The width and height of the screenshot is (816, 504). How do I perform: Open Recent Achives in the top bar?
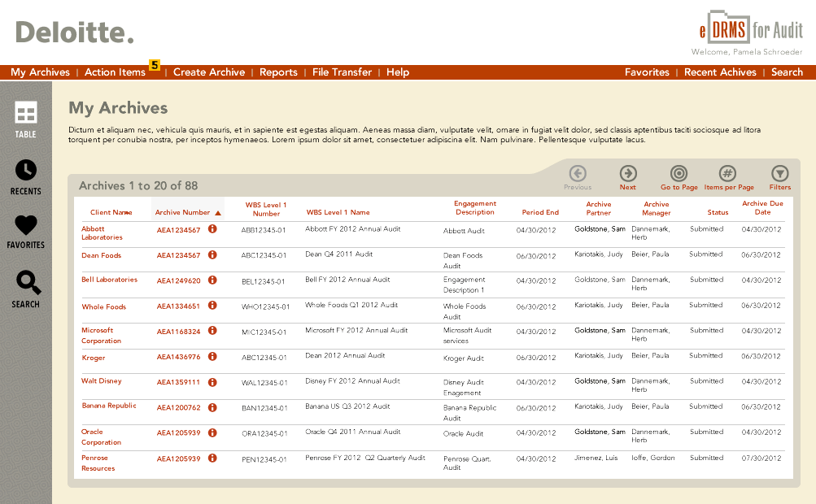coord(720,72)
